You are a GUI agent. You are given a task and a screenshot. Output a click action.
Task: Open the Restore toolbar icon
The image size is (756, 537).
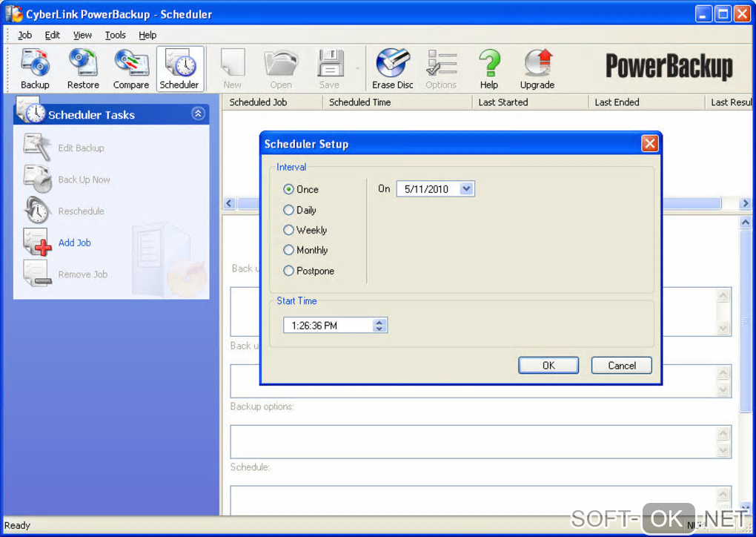83,68
